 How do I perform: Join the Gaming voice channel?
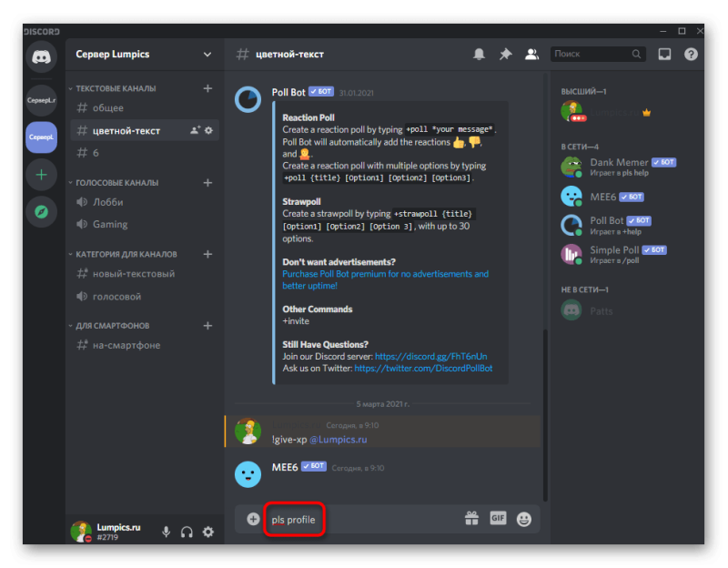(145, 224)
